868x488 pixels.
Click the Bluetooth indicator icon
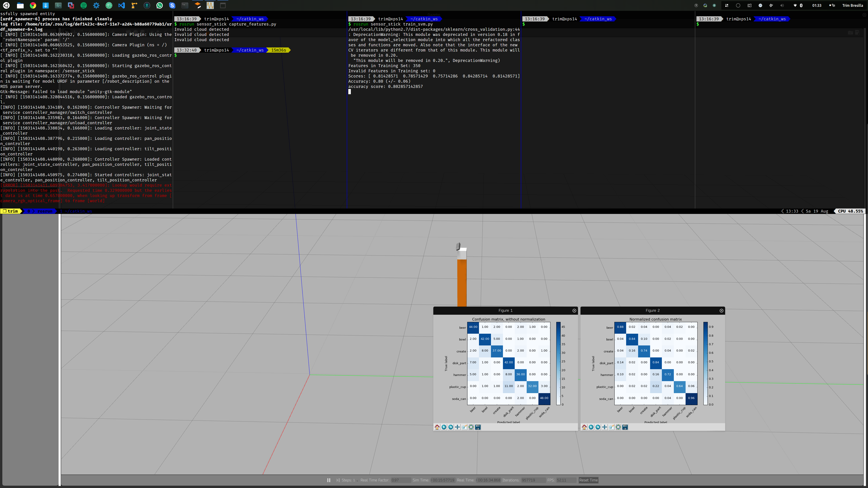point(801,5)
